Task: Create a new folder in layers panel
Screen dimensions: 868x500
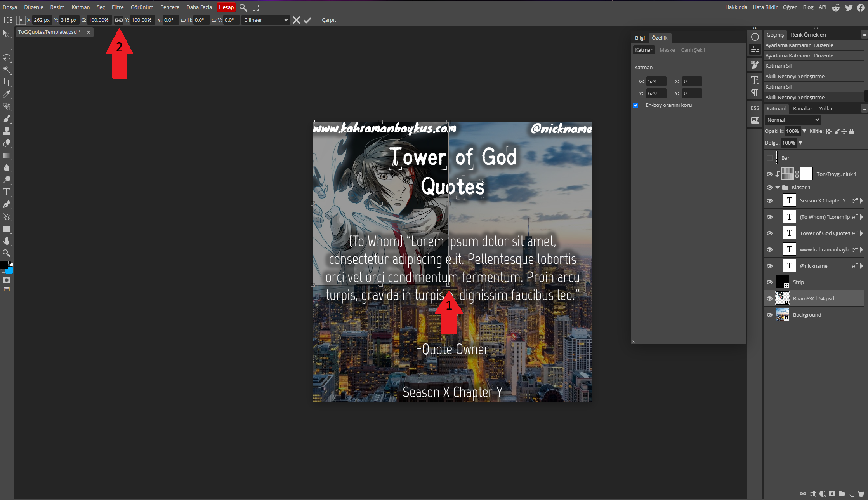Action: [842, 494]
